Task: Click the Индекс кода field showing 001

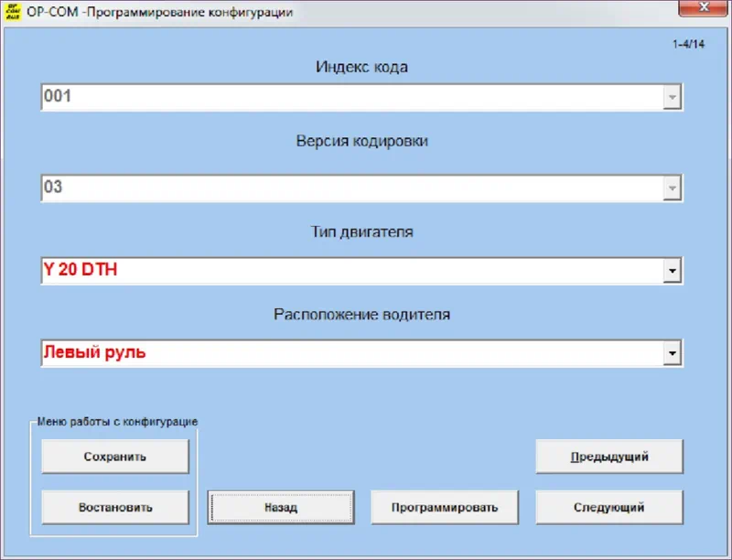Action: pos(361,97)
